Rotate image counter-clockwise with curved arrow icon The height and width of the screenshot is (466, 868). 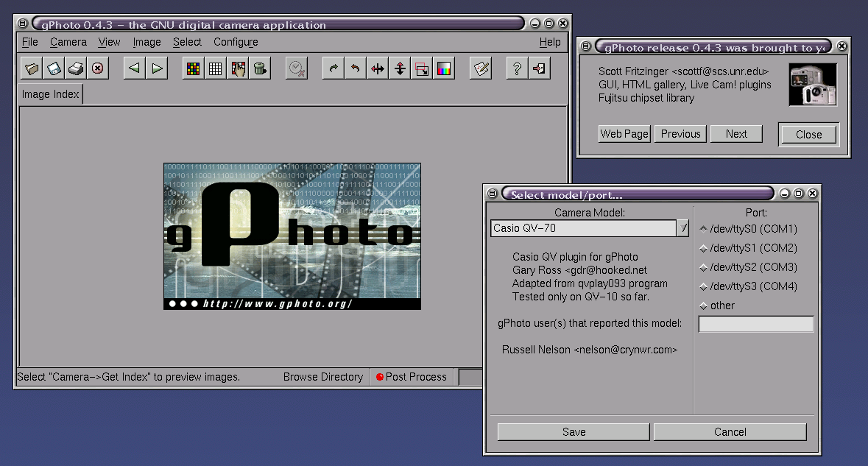pos(356,68)
